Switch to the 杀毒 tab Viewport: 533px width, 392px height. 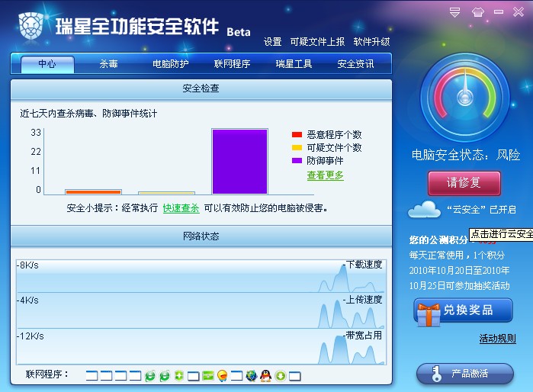point(109,64)
